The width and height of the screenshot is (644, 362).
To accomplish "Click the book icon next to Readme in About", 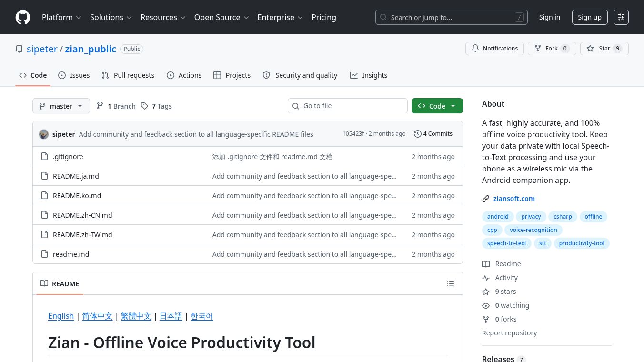I will tap(486, 264).
